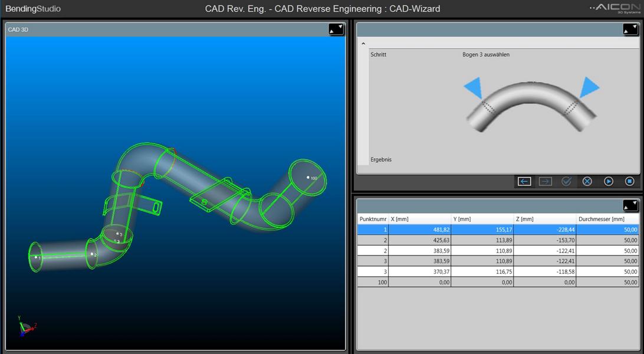Confirm step with the checkmark icon

[566, 181]
